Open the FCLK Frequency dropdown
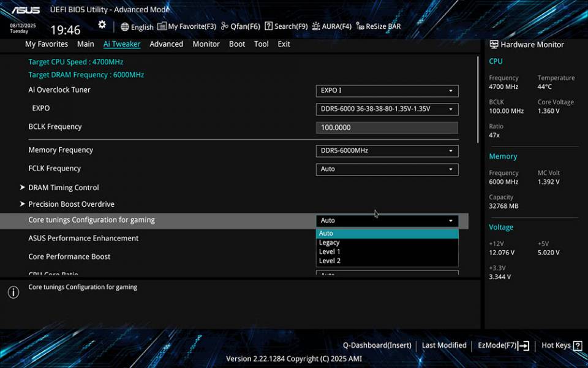Screen dimensions: 588x368 386,169
